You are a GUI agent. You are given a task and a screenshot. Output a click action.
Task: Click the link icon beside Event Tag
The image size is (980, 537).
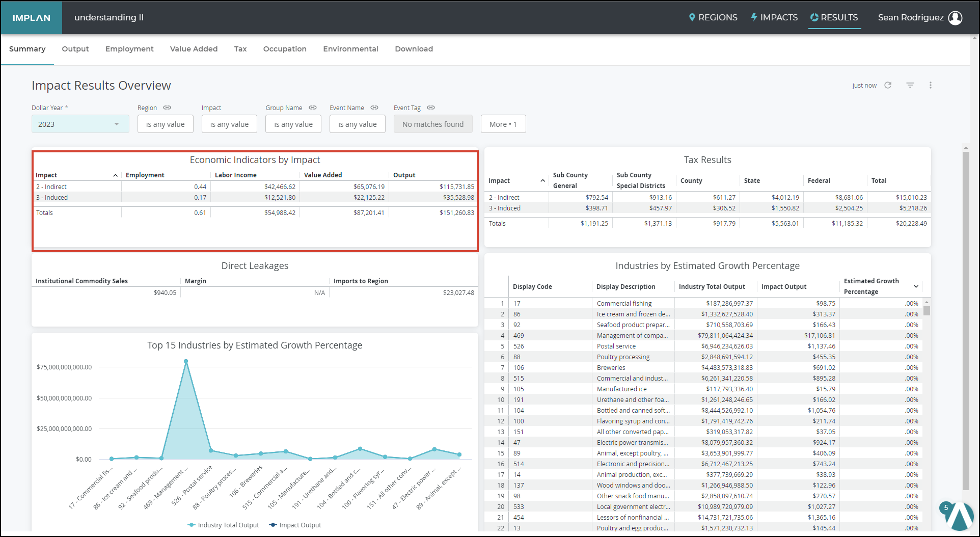point(431,108)
